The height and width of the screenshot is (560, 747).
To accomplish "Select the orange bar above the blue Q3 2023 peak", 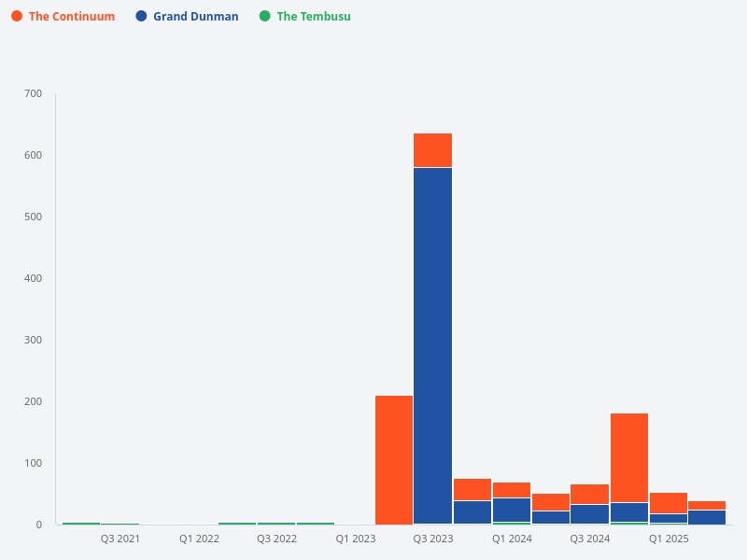I will [431, 147].
